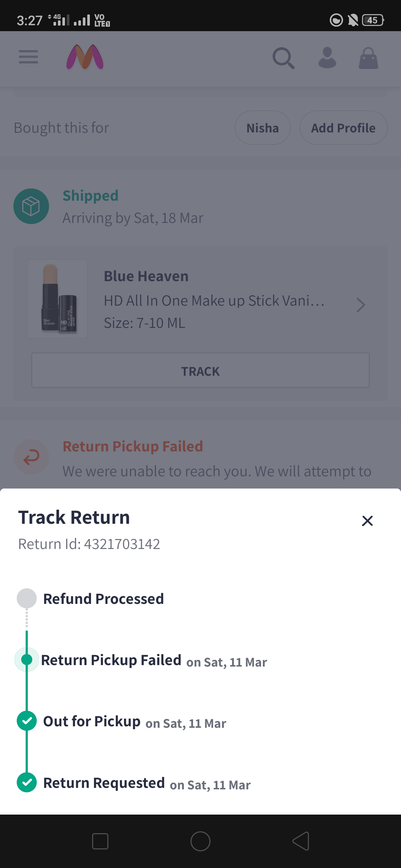Image resolution: width=401 pixels, height=868 pixels.
Task: Open the shopping bag icon
Action: (368, 58)
